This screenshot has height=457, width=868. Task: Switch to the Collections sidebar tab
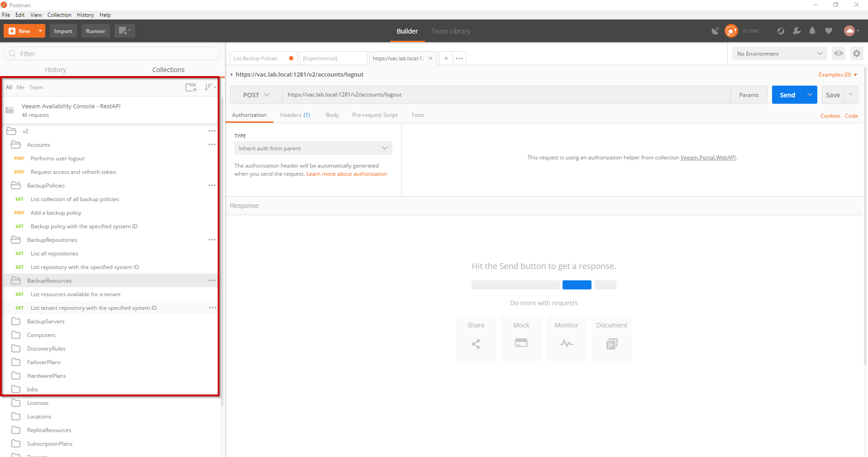[168, 69]
